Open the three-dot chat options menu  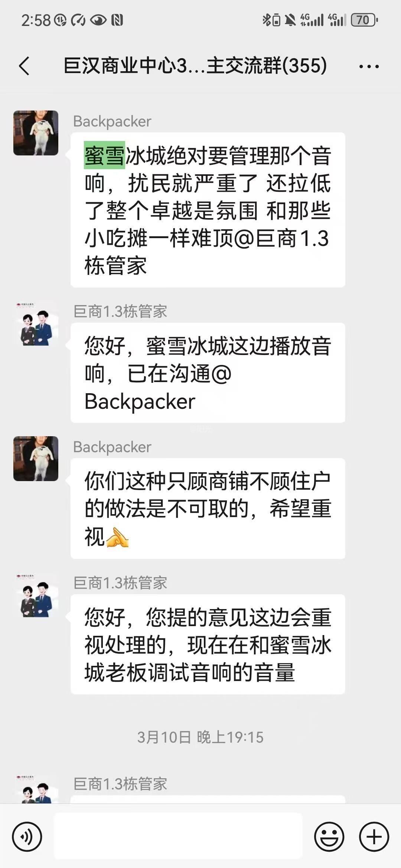(x=369, y=67)
